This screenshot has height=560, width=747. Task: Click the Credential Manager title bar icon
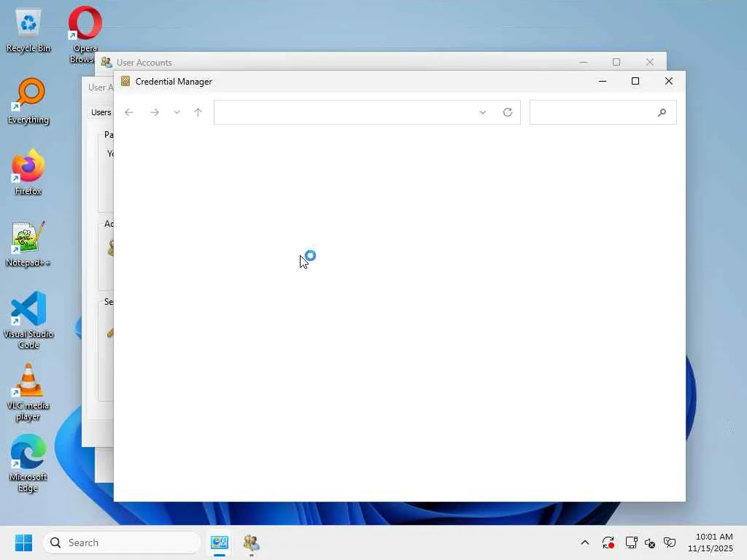click(x=125, y=81)
